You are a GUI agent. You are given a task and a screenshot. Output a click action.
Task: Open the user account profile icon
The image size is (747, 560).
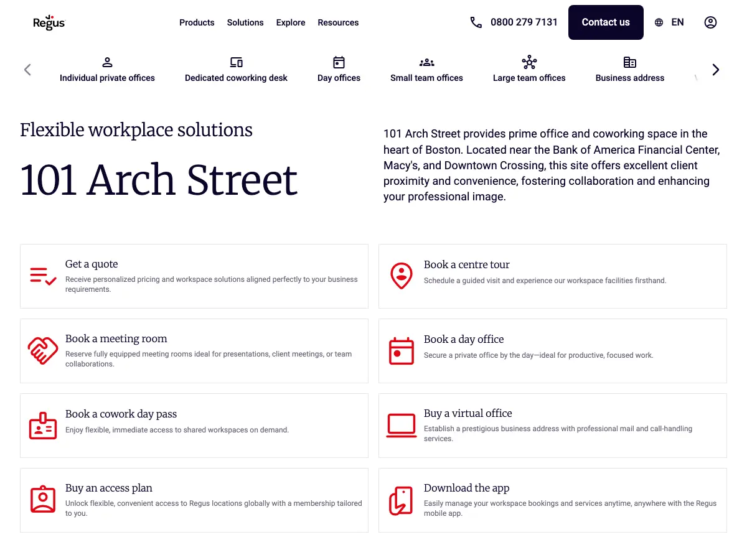pyautogui.click(x=710, y=22)
